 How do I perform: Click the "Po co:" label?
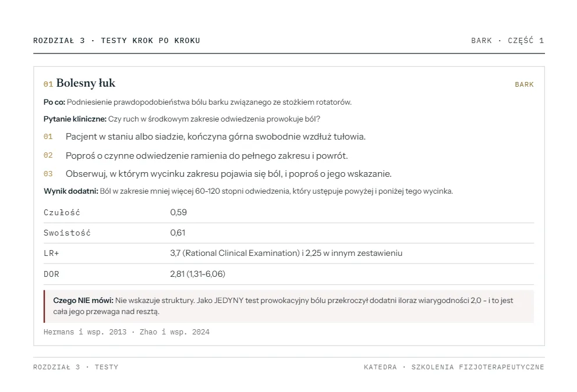(55, 102)
